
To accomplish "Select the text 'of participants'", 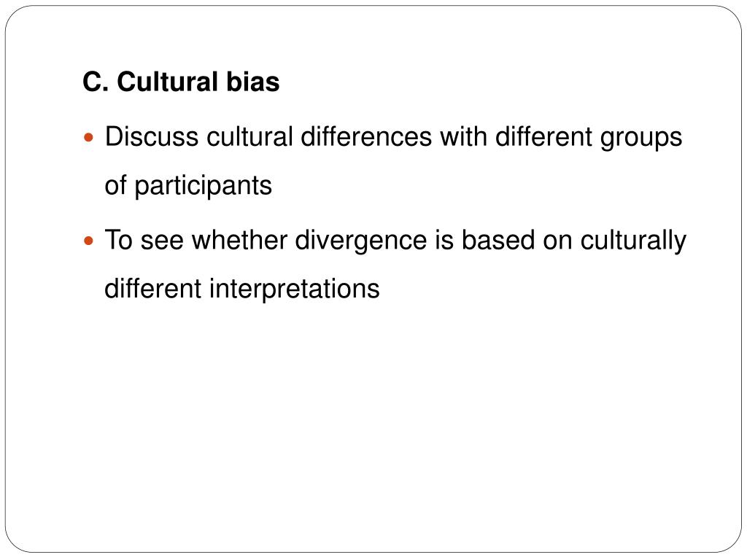I will click(188, 186).
